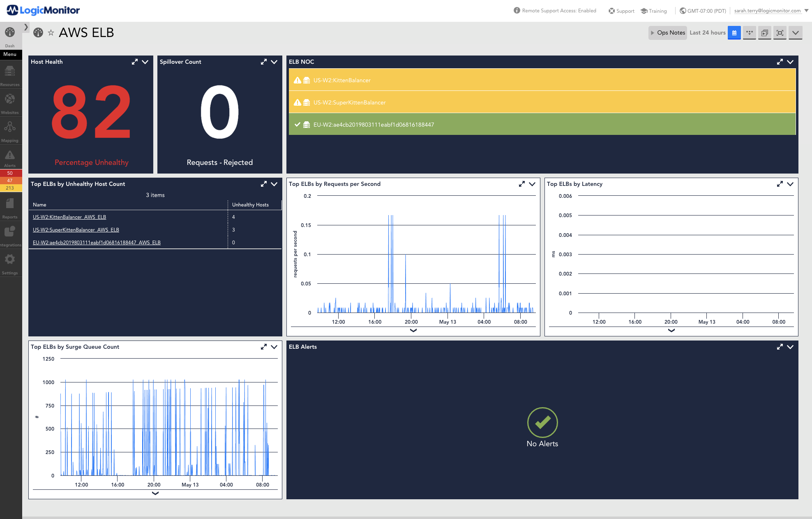Image resolution: width=812 pixels, height=519 pixels.
Task: Open ELB NOC widget dropdown menu
Action: pyautogui.click(x=790, y=62)
